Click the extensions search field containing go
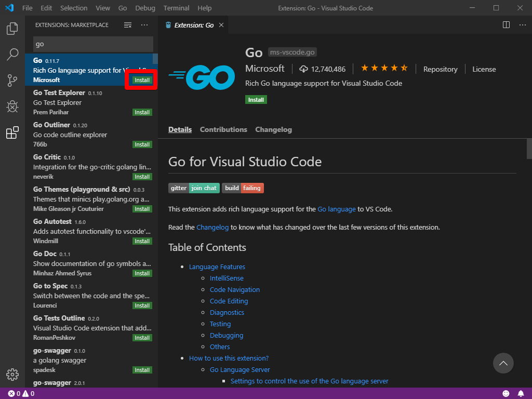This screenshot has height=399, width=532. (93, 44)
